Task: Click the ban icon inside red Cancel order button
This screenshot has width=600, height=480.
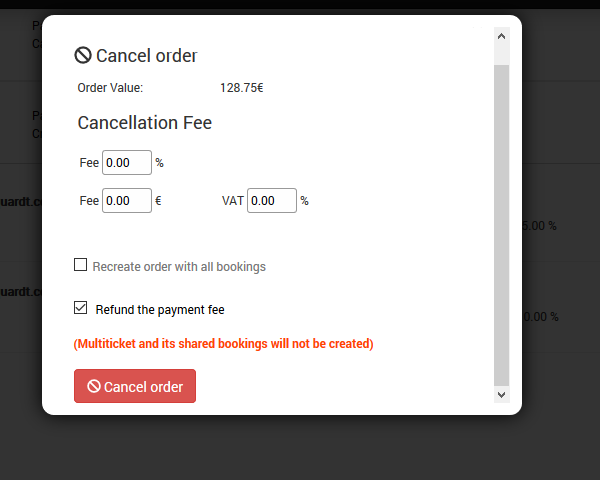Action: point(94,386)
